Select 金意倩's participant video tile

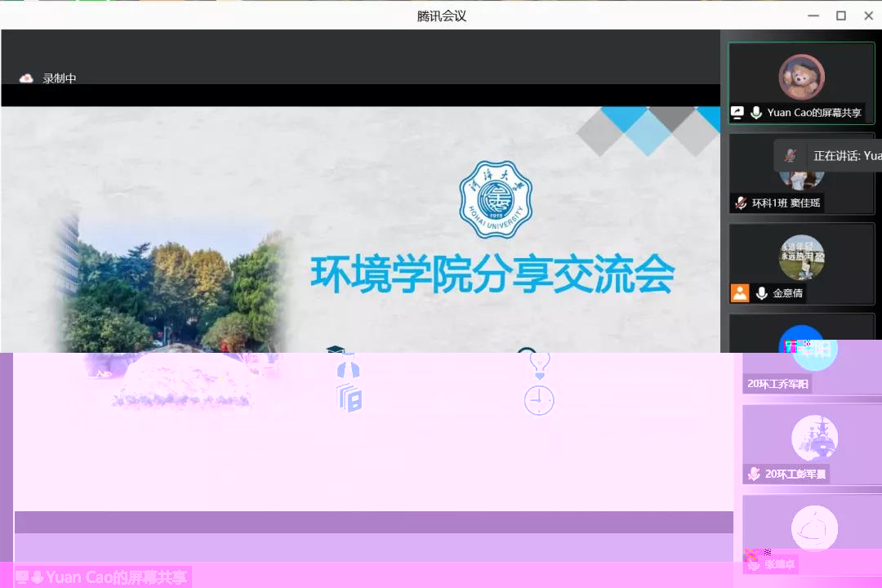801,263
